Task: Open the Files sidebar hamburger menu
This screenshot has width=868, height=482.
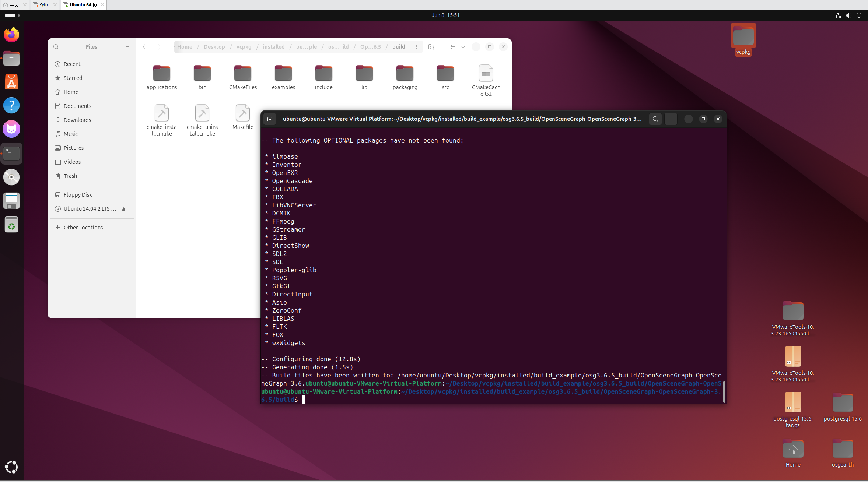Action: [127, 47]
